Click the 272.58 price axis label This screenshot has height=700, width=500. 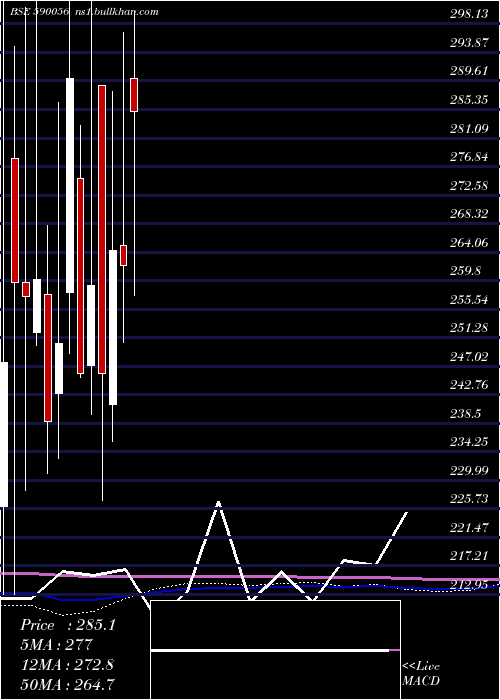tap(469, 185)
